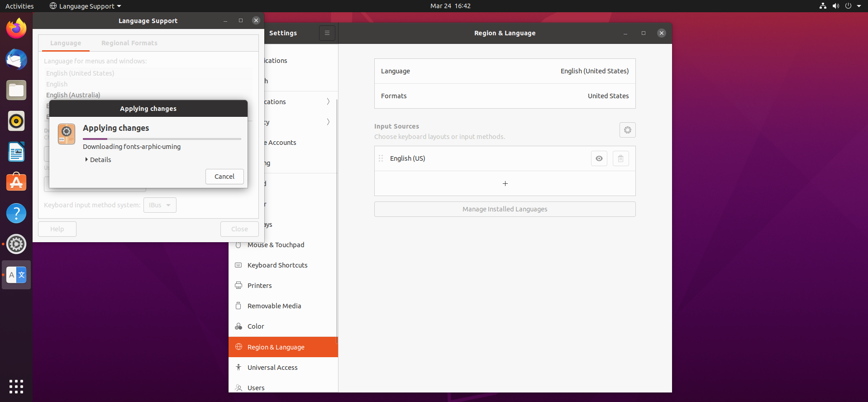Open the Language row setting
The height and width of the screenshot is (402, 868).
[505, 71]
